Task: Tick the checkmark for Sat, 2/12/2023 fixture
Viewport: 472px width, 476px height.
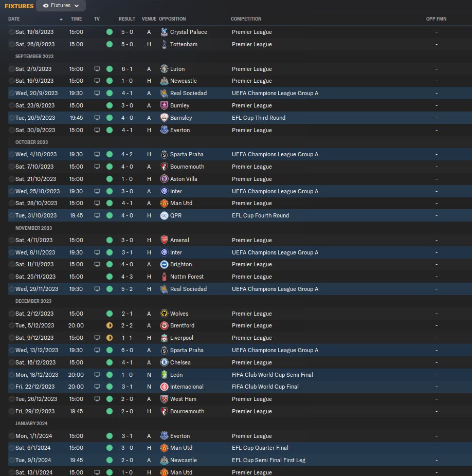Action: (x=11, y=314)
